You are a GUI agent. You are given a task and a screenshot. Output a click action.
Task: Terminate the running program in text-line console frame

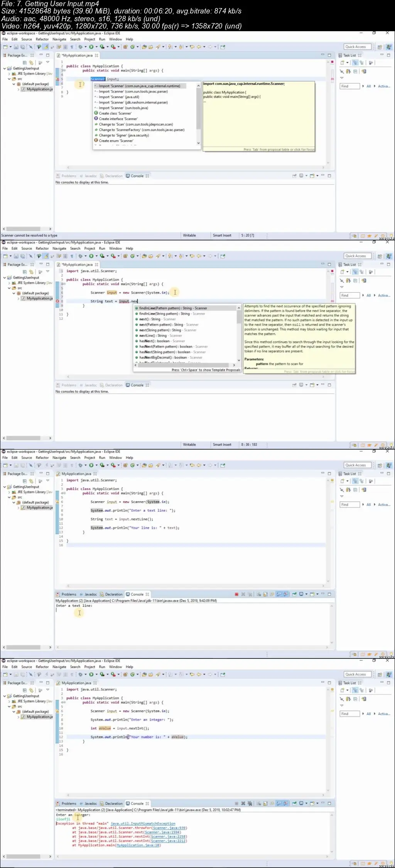click(236, 594)
